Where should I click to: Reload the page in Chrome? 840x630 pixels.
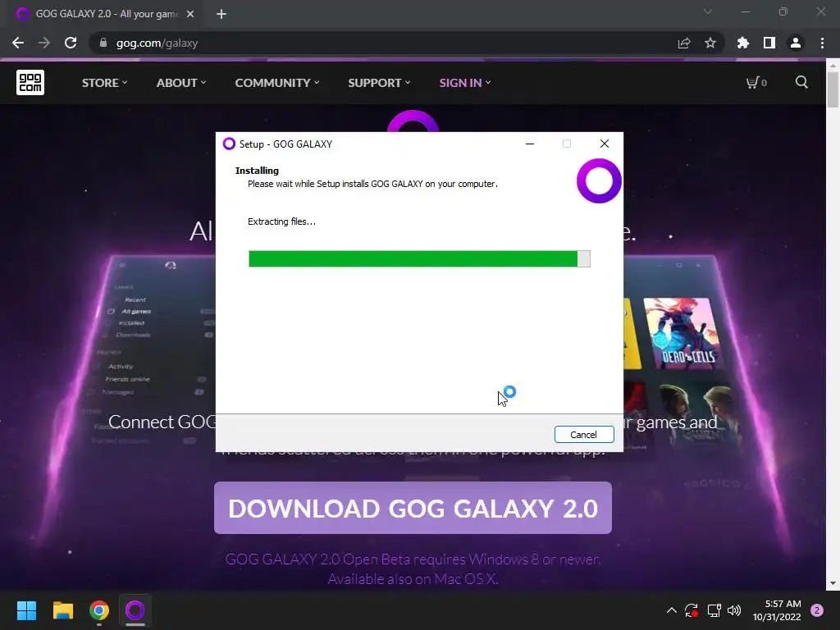(71, 43)
